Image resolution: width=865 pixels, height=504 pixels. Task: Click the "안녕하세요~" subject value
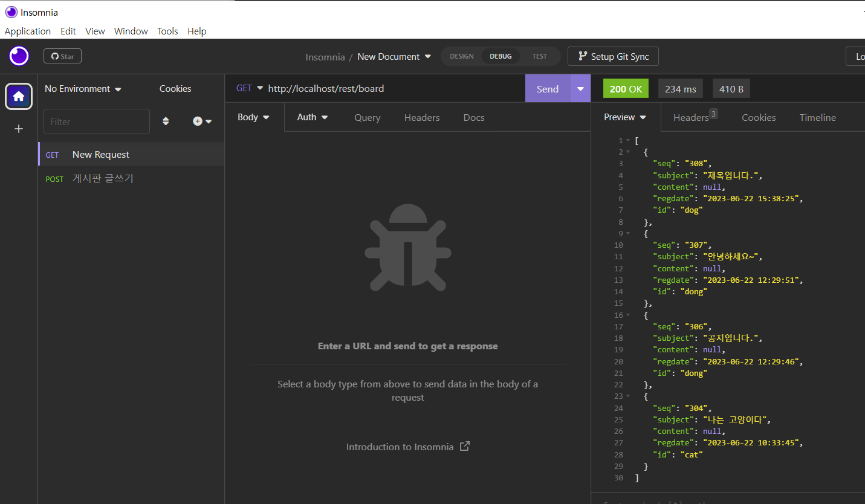tap(730, 256)
